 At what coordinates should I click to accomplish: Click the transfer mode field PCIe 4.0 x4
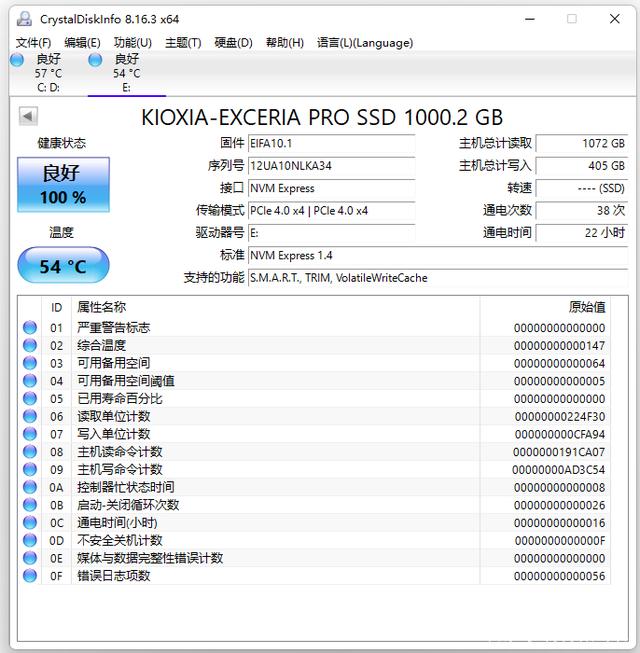pyautogui.click(x=331, y=211)
